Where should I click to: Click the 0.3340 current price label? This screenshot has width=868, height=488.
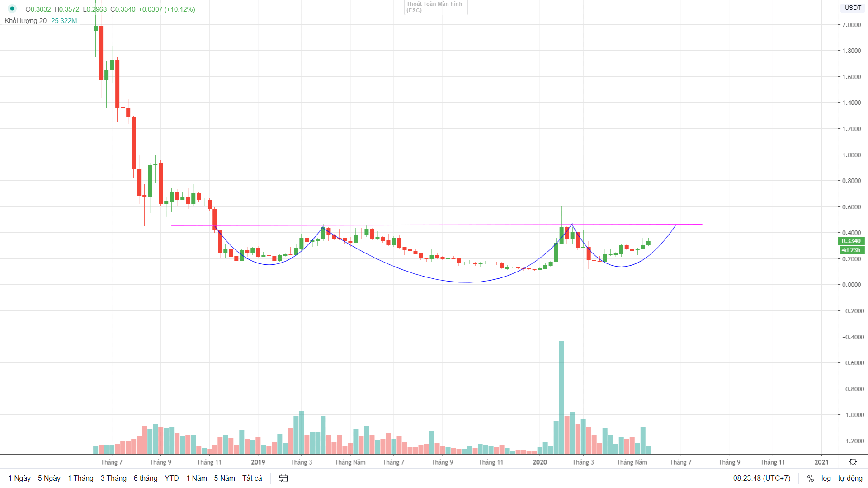click(851, 241)
